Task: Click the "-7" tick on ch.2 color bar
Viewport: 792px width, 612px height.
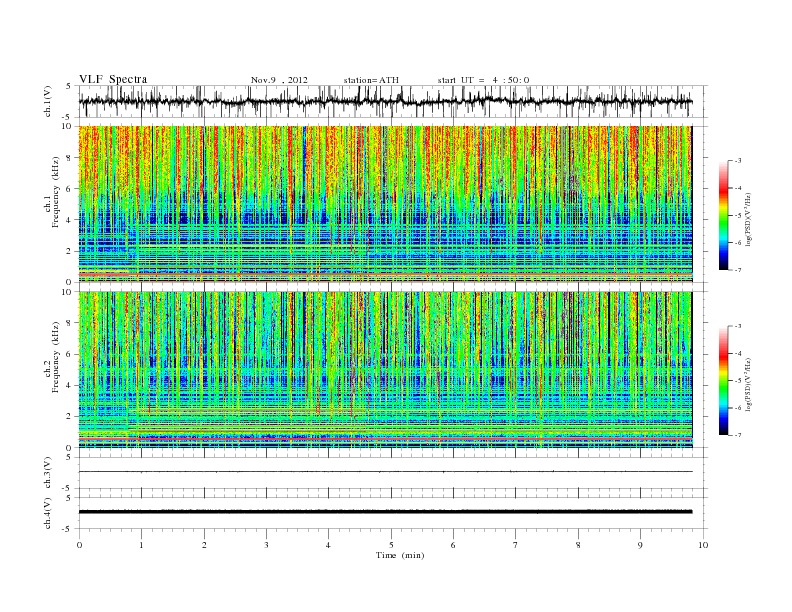Action: 738,435
